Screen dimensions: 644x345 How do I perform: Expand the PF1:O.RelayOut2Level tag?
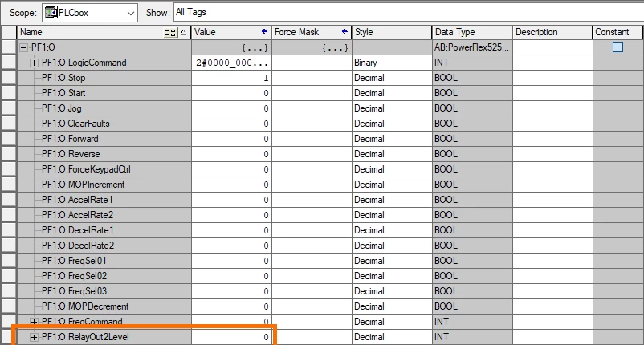[34, 337]
